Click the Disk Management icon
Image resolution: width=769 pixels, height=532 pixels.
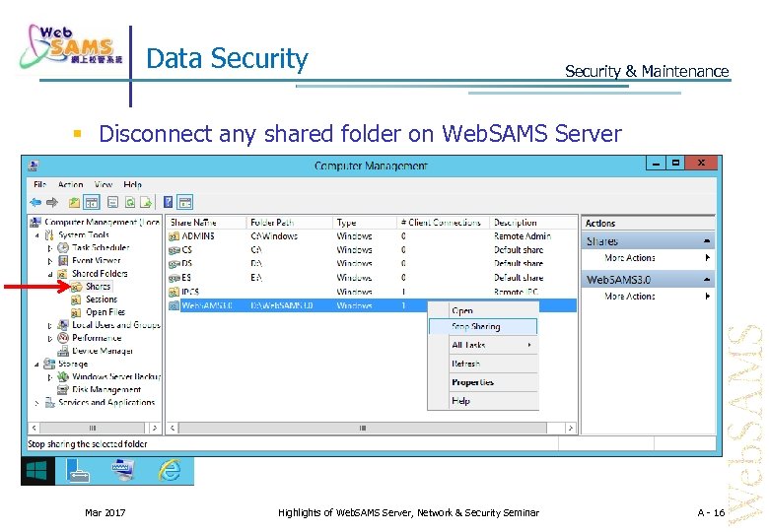[x=63, y=389]
